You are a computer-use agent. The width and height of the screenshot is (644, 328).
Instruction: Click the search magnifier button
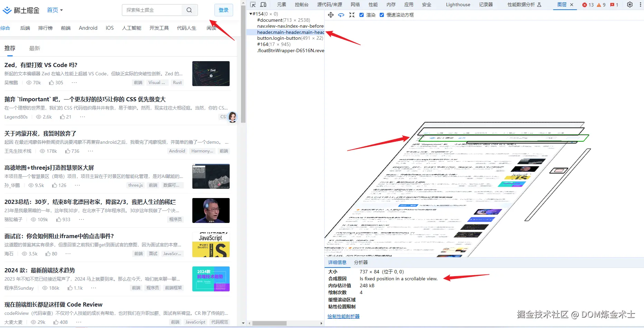189,10
